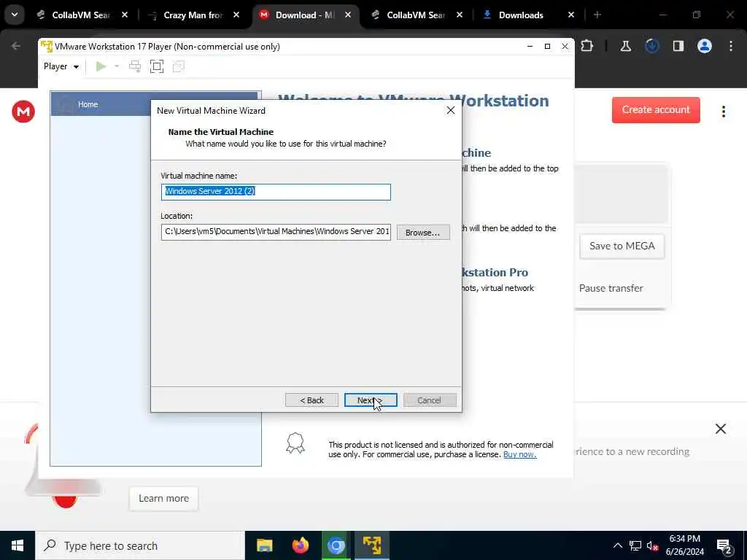This screenshot has width=747, height=560.
Task: Open the Chrome three-dot menu
Action: pos(731,46)
